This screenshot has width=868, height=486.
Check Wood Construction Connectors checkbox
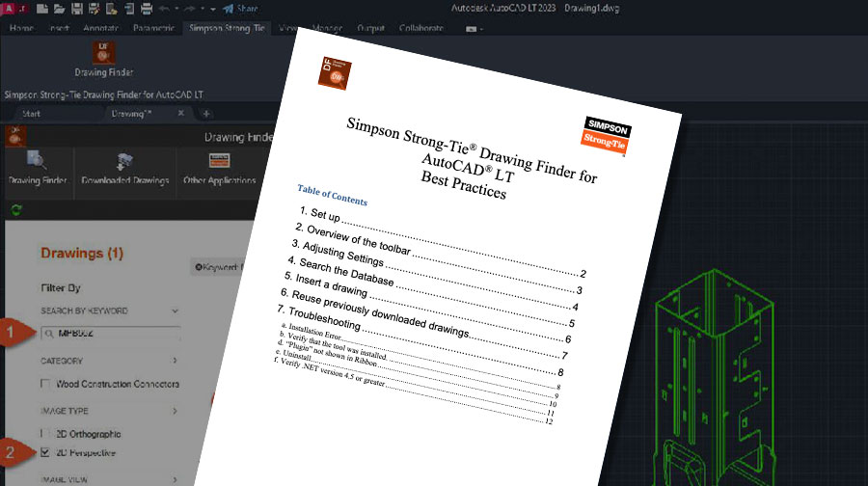(x=45, y=383)
